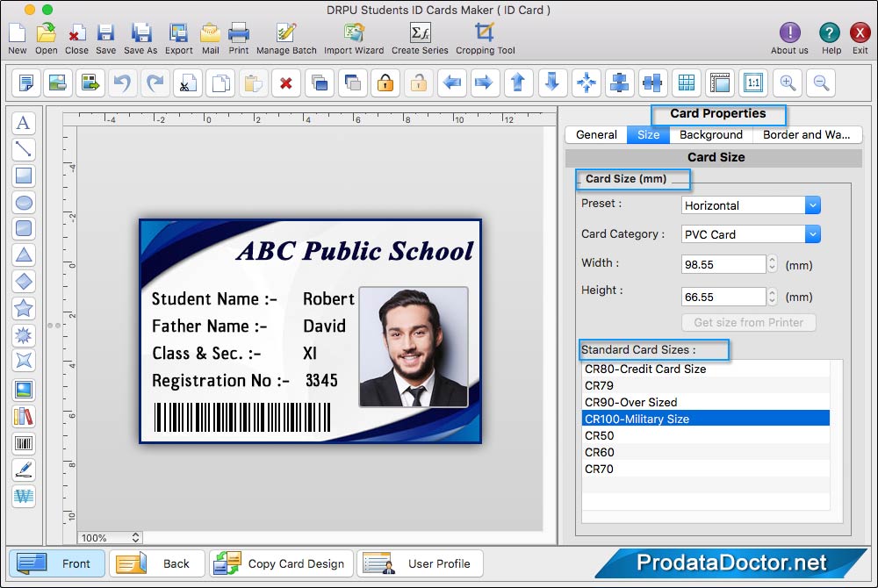878x588 pixels.
Task: Show the Back side of card
Action: pyautogui.click(x=157, y=563)
